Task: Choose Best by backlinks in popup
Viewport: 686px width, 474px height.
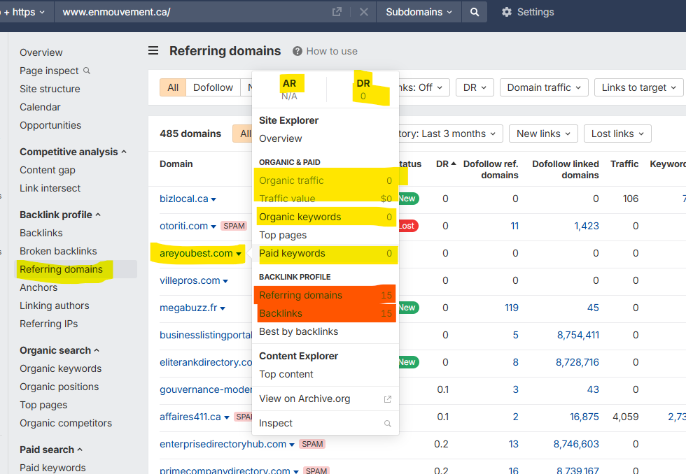Action: pyautogui.click(x=325, y=332)
